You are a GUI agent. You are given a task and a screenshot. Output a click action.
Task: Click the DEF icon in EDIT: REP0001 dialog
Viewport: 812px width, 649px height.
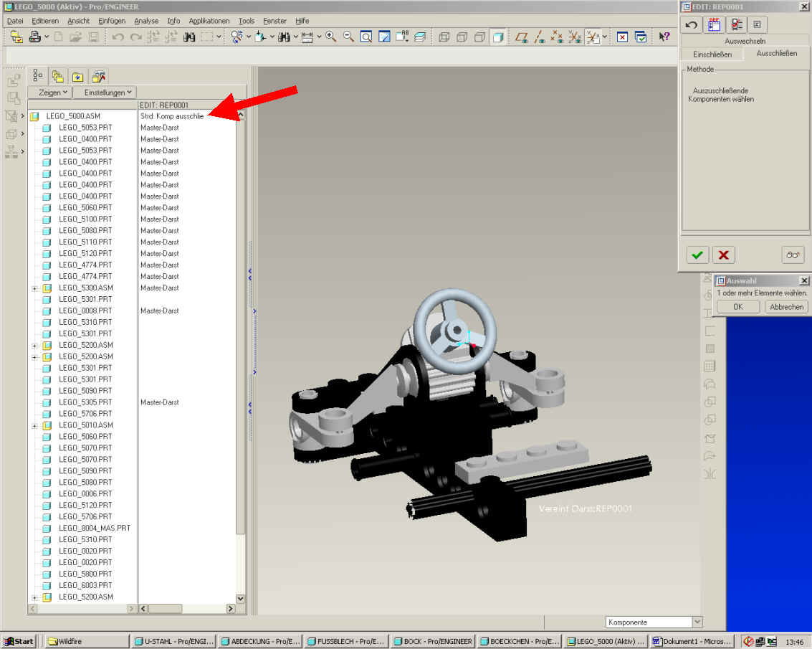click(x=714, y=24)
